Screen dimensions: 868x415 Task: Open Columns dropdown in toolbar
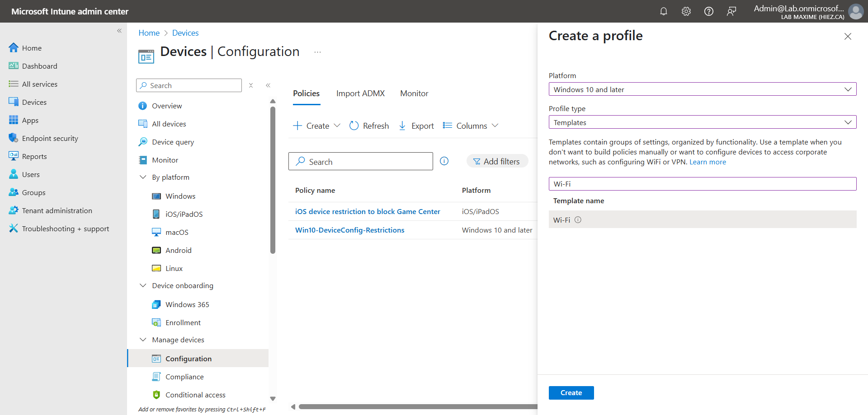pos(471,126)
